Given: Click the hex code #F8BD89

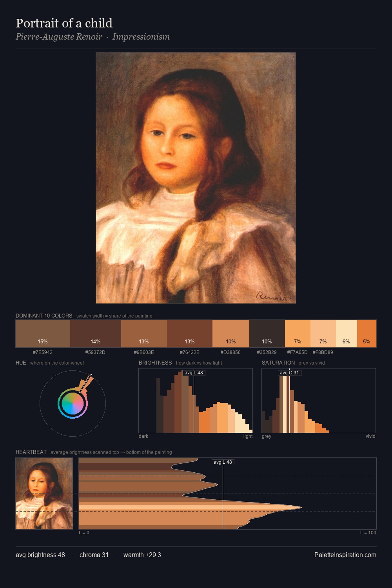Looking at the screenshot, I should (x=323, y=352).
